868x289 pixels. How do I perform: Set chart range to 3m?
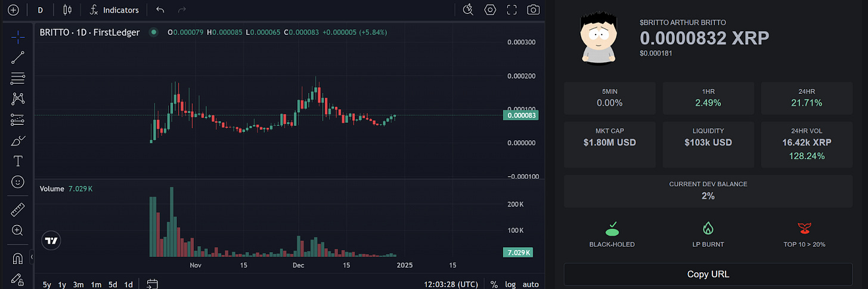[79, 285]
